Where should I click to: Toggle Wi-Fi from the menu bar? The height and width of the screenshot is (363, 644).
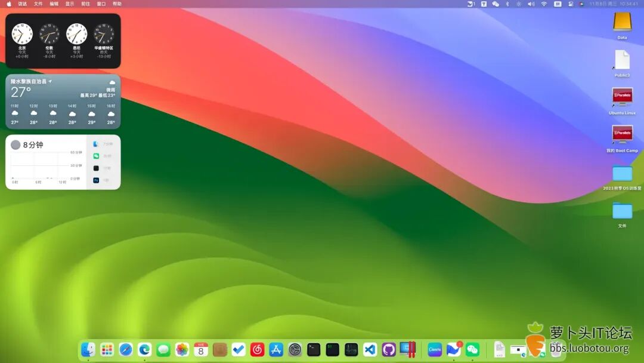click(544, 4)
